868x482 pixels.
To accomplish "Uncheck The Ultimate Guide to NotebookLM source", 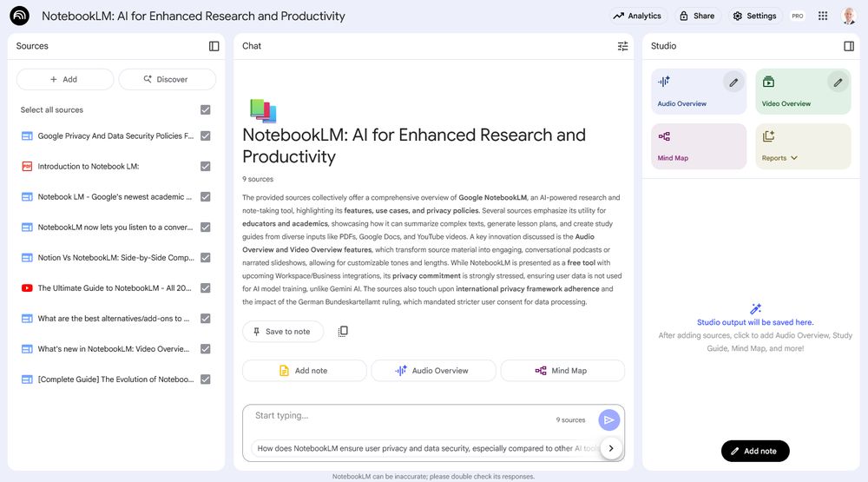I will click(206, 288).
